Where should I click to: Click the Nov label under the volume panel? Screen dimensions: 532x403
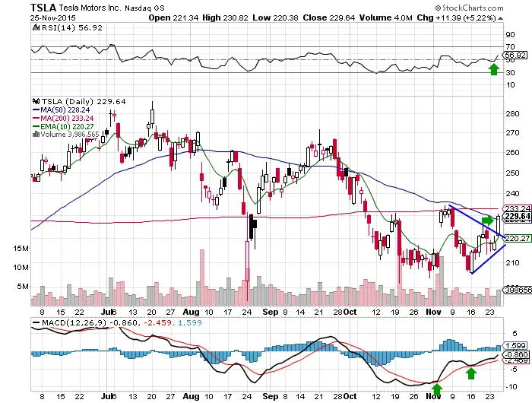coord(433,312)
